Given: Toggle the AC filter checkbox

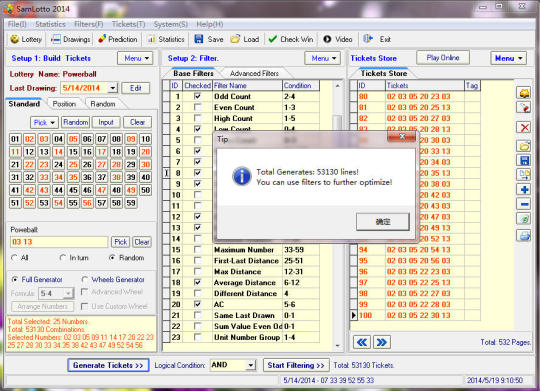Looking at the screenshot, I should (197, 304).
